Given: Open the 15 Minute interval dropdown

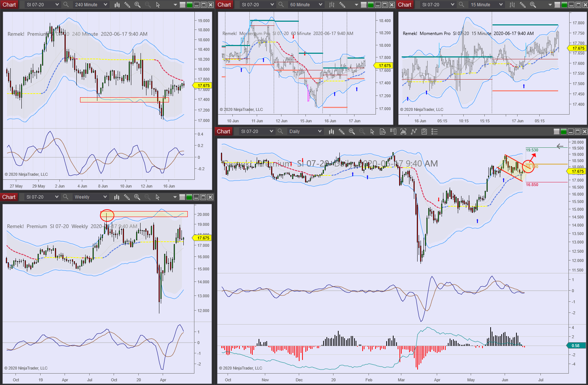Looking at the screenshot, I should pyautogui.click(x=487, y=5).
